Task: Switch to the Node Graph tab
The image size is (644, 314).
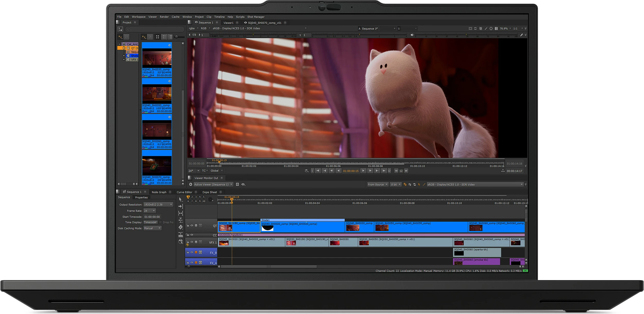Action: tap(159, 192)
